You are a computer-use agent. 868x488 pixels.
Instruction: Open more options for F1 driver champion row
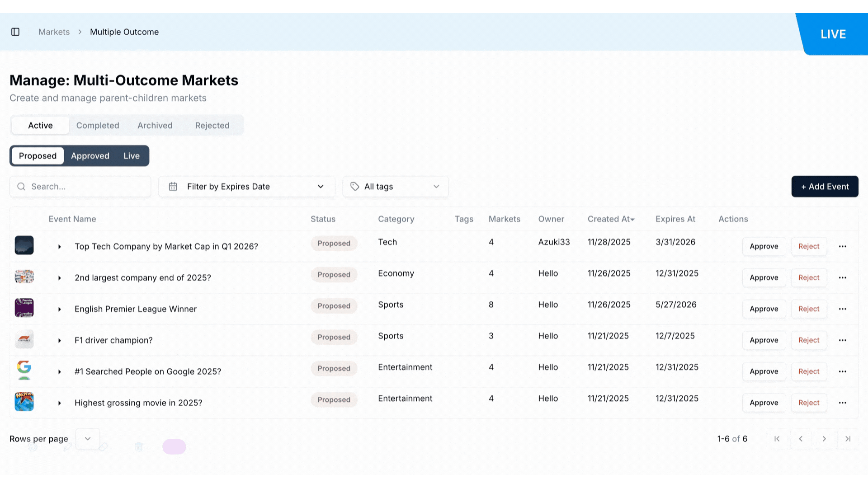click(x=842, y=340)
